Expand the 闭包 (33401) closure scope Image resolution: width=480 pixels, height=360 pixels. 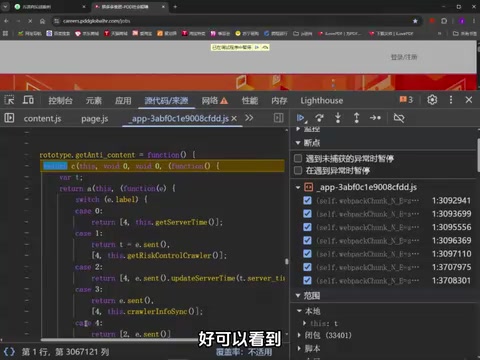click(x=299, y=335)
